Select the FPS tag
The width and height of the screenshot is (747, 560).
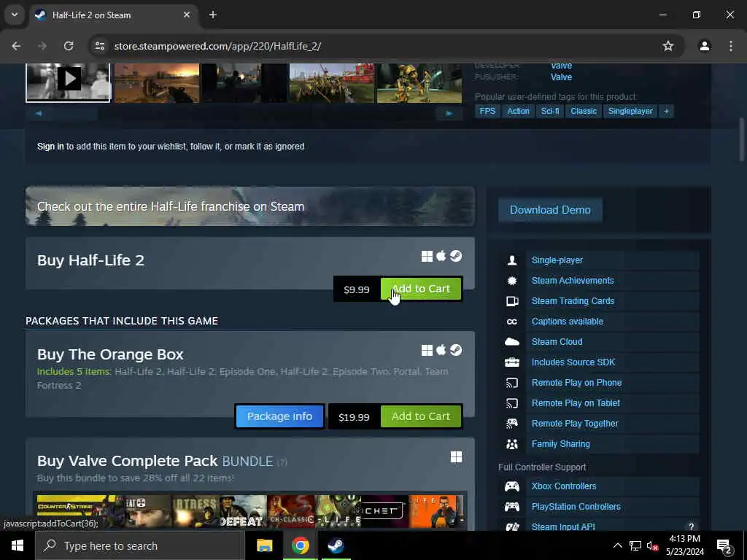click(x=487, y=111)
